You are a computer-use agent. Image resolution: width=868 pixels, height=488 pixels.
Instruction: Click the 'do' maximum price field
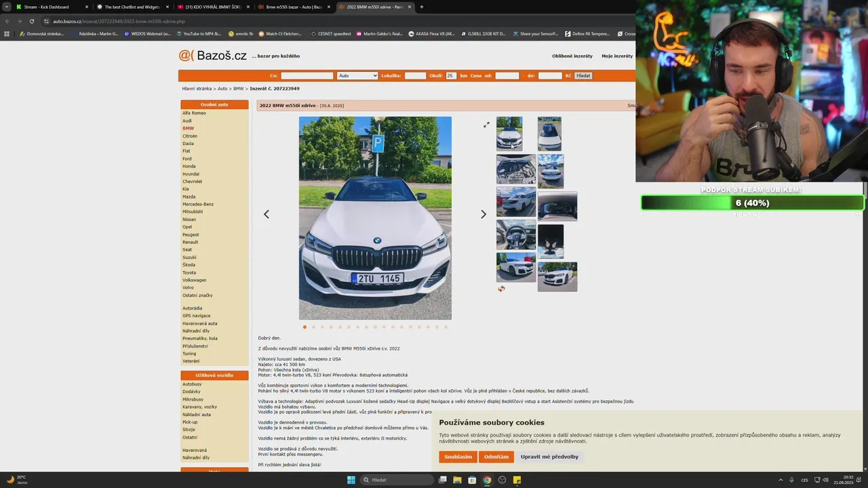point(550,76)
